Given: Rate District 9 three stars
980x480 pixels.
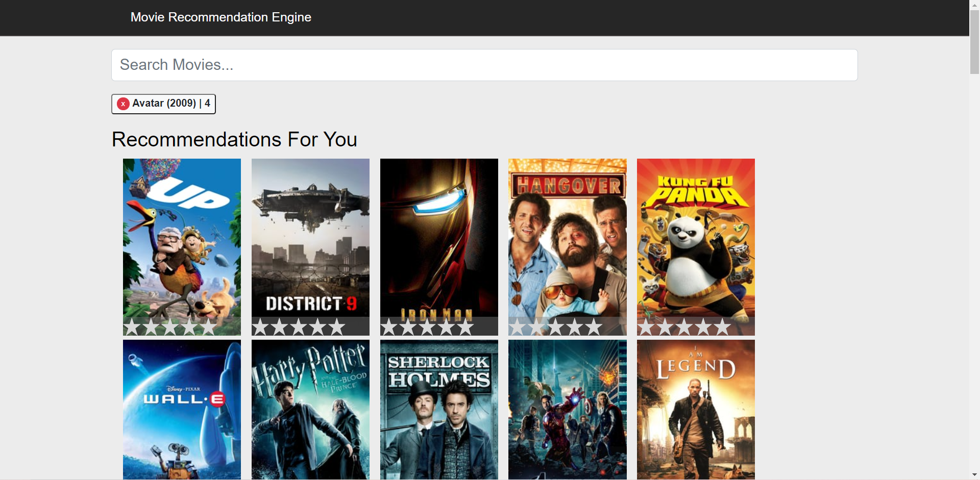Looking at the screenshot, I should [x=299, y=326].
